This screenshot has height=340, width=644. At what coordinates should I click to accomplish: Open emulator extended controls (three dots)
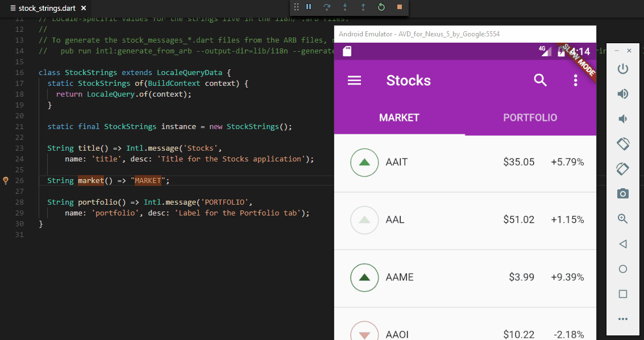[x=622, y=319]
